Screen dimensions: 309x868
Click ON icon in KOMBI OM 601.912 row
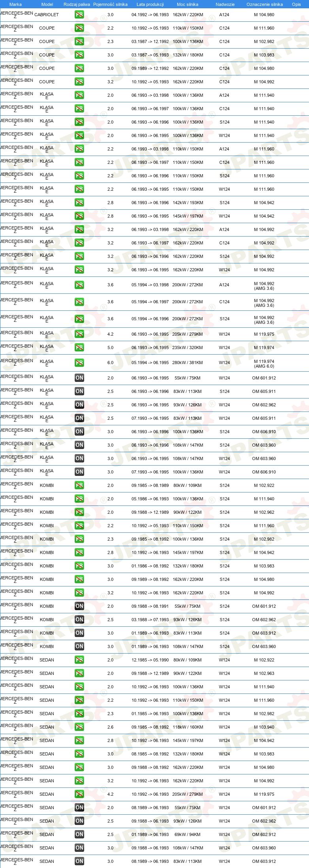coord(79,606)
